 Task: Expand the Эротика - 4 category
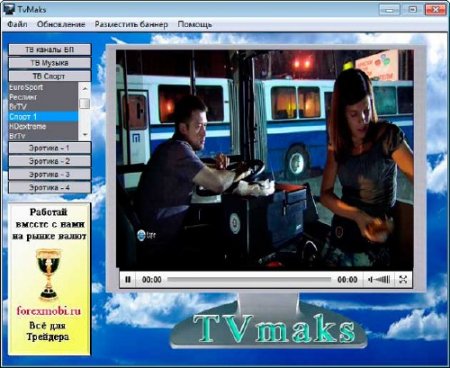pos(49,187)
